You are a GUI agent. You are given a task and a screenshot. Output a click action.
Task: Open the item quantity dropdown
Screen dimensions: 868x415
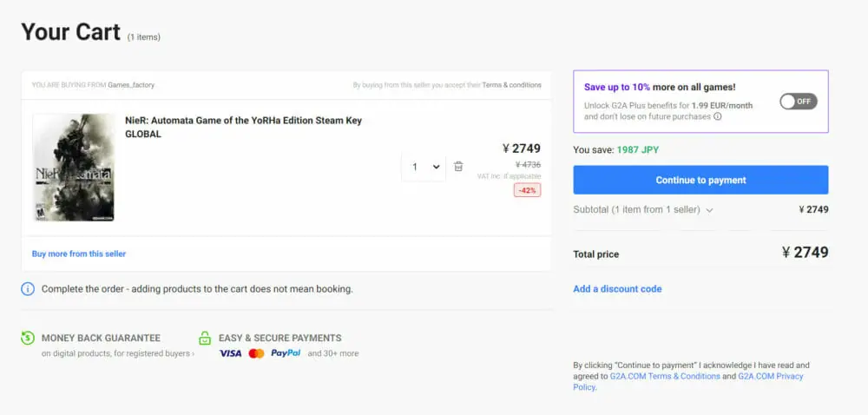(424, 167)
